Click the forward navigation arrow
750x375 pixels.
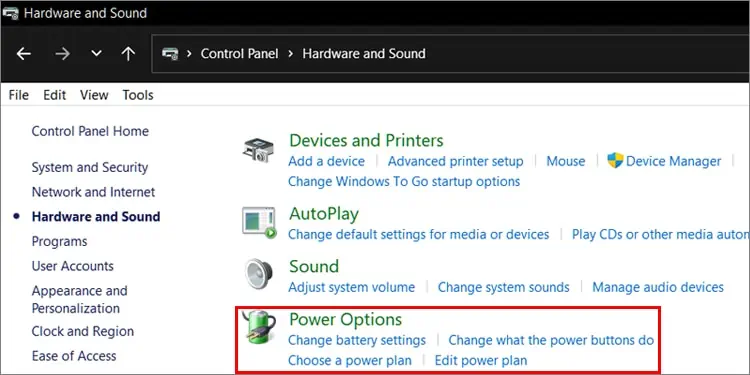pyautogui.click(x=62, y=54)
